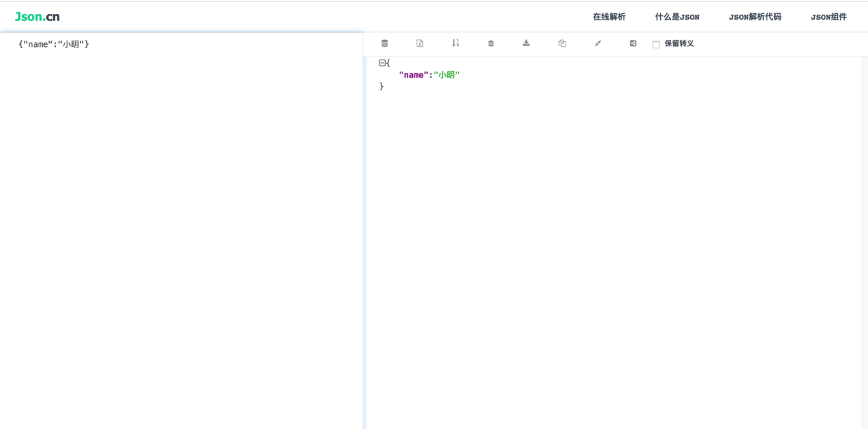This screenshot has height=429, width=868.
Task: Open the JSON组件 page
Action: coord(829,16)
